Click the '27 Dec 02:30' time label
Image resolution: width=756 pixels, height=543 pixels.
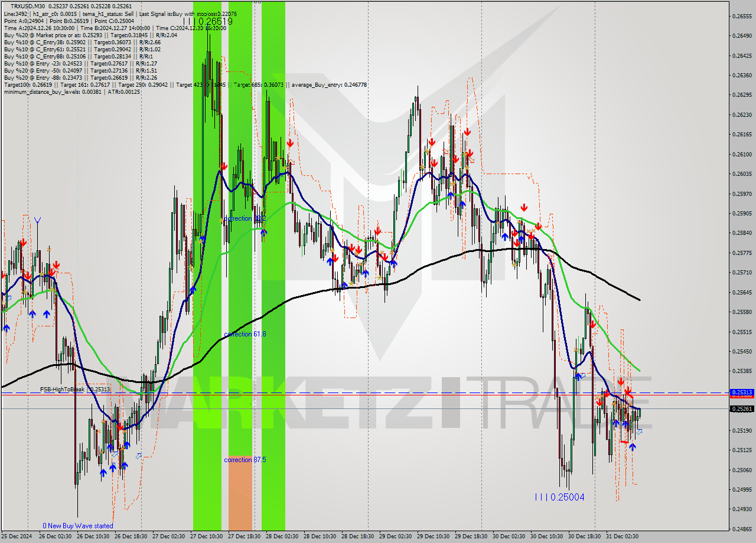click(169, 537)
